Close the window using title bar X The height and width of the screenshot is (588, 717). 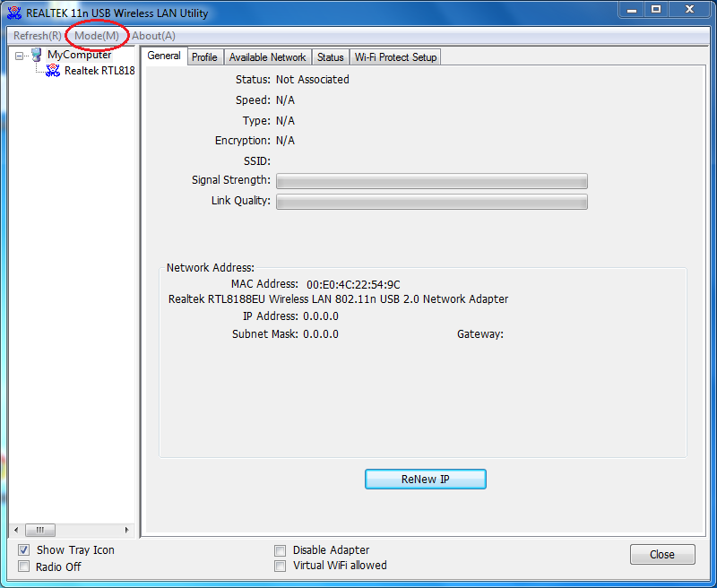(x=689, y=10)
